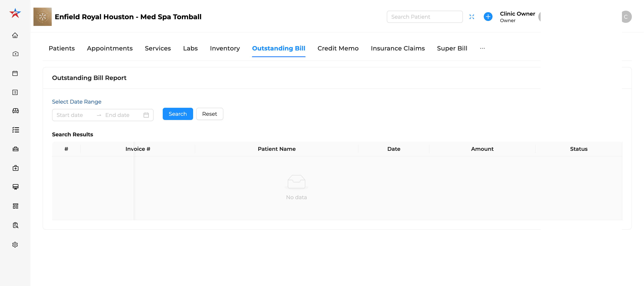
Task: Click the briefcase icon in sidebar
Action: (x=15, y=149)
